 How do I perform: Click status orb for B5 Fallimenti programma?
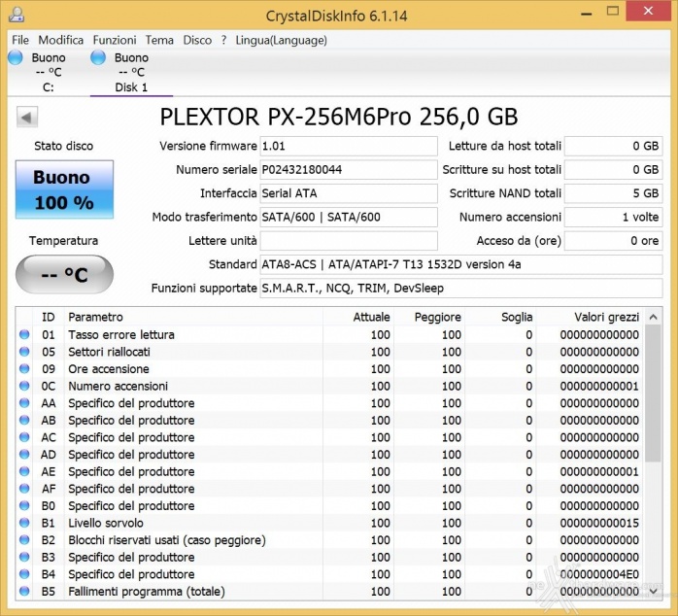click(24, 591)
